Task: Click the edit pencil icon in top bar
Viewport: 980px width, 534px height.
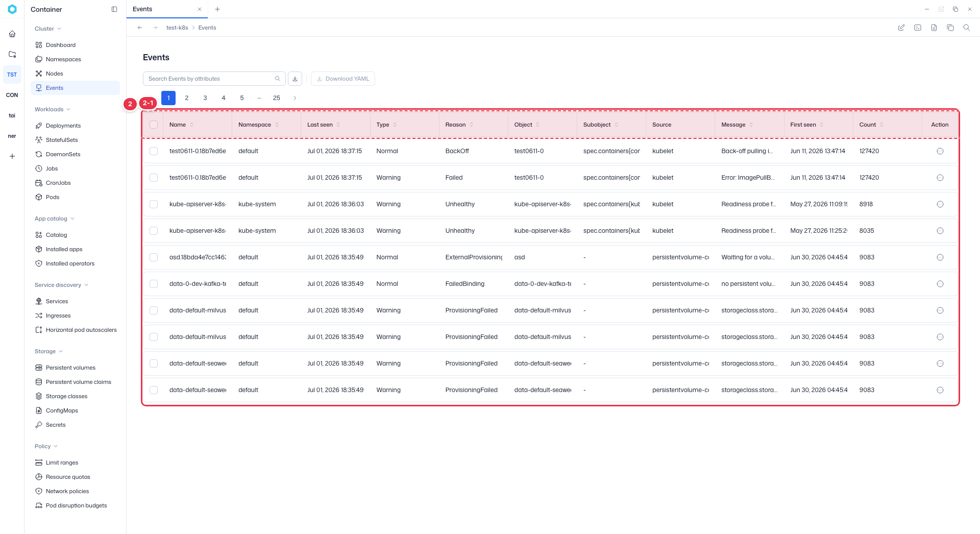Action: (x=901, y=28)
